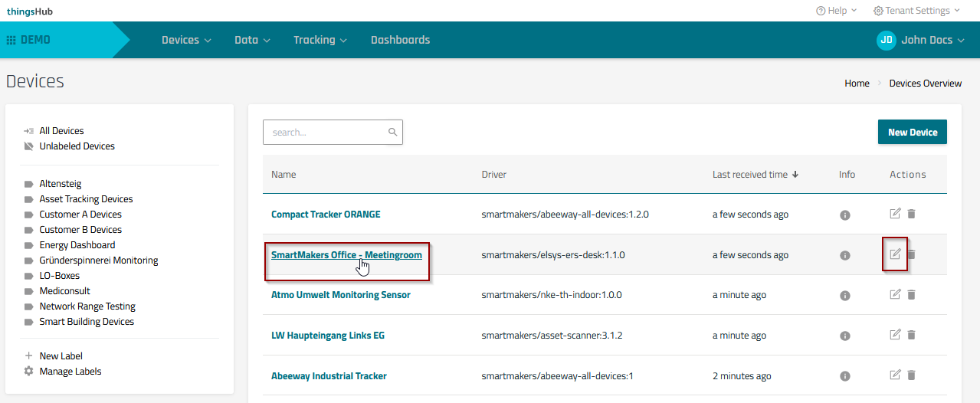Open the Tenant Settings dropdown
980x403 pixels.
(916, 11)
